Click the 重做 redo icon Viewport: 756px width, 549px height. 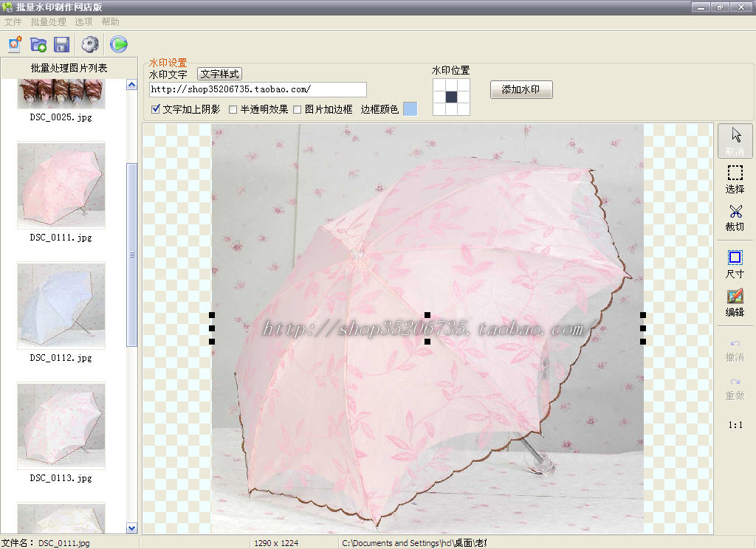[735, 390]
